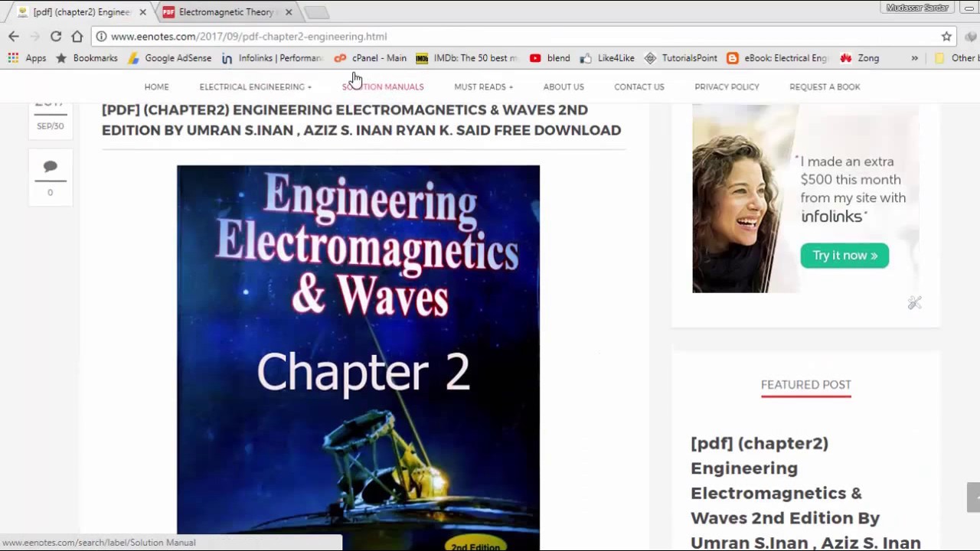This screenshot has height=551, width=980.
Task: Open the Other bookmarks folder
Action: pos(955,58)
